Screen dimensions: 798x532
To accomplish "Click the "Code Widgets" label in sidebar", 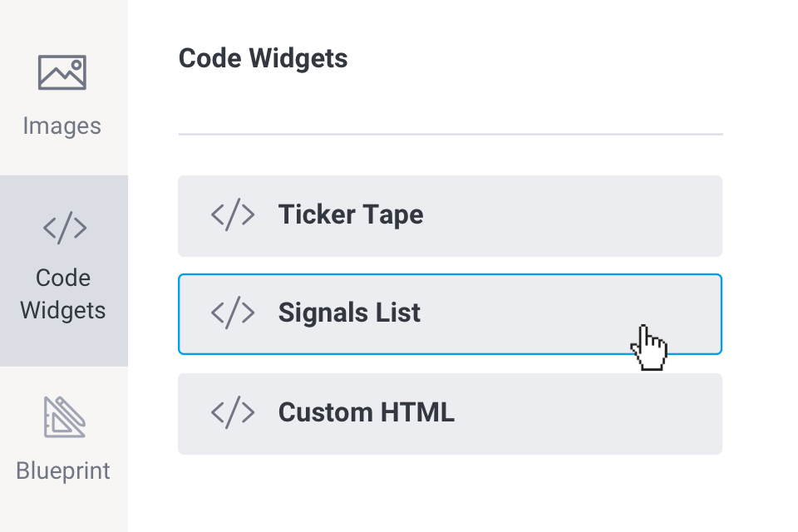I will [63, 294].
